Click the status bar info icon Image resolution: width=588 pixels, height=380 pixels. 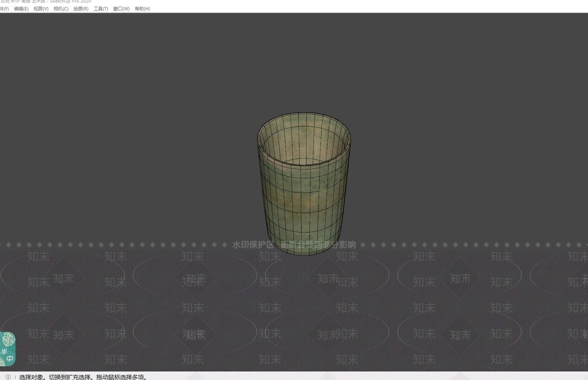[x=8, y=377]
